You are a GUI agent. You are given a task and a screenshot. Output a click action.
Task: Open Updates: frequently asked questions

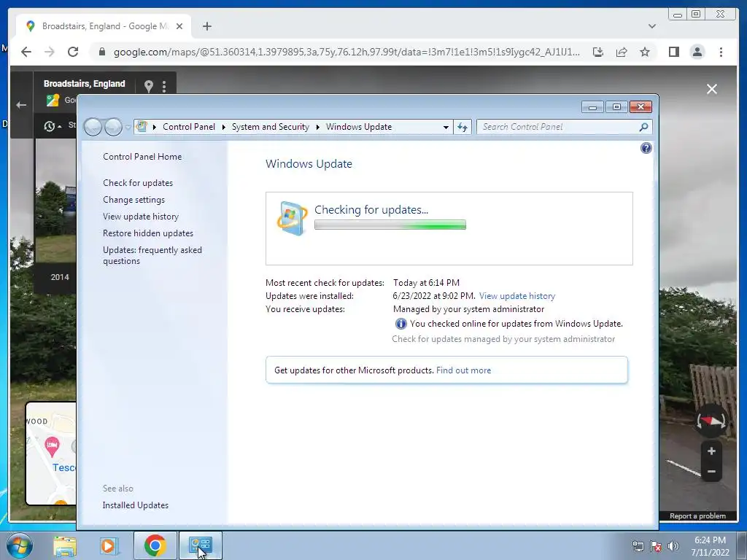click(x=152, y=255)
